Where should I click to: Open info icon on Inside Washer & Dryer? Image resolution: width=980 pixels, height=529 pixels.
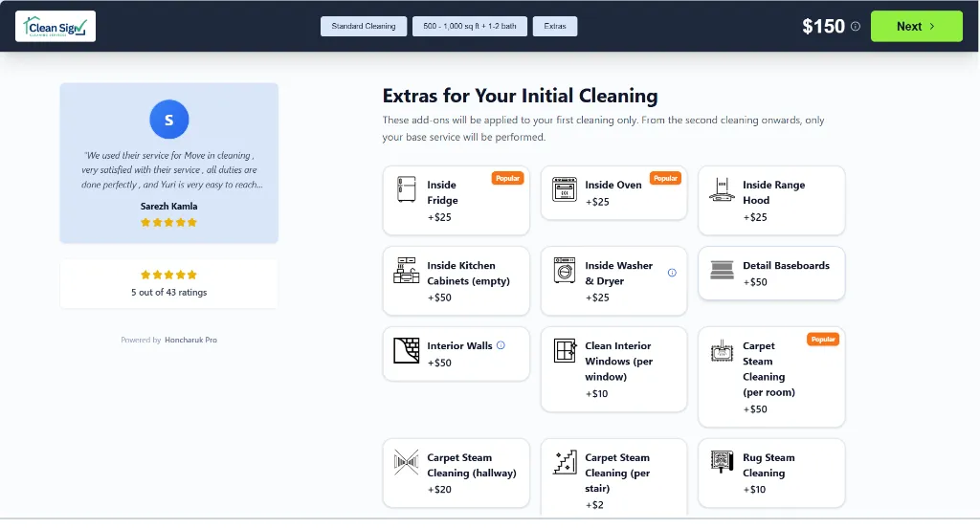pos(672,273)
